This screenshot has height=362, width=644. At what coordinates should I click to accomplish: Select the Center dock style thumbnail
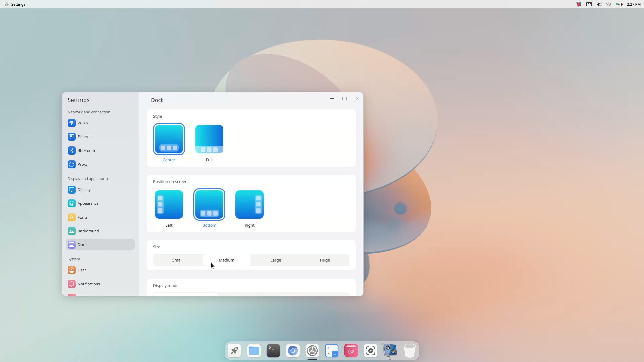(169, 139)
